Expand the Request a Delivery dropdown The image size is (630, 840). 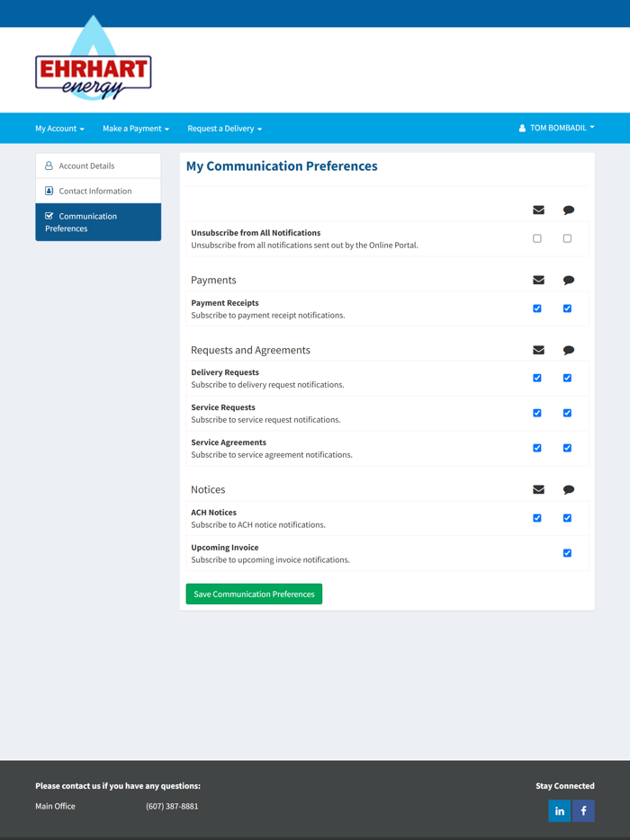pos(225,129)
